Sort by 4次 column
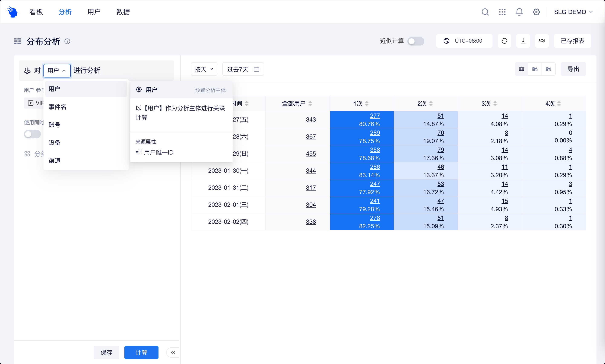Viewport: 605px width, 364px height. 559,103
